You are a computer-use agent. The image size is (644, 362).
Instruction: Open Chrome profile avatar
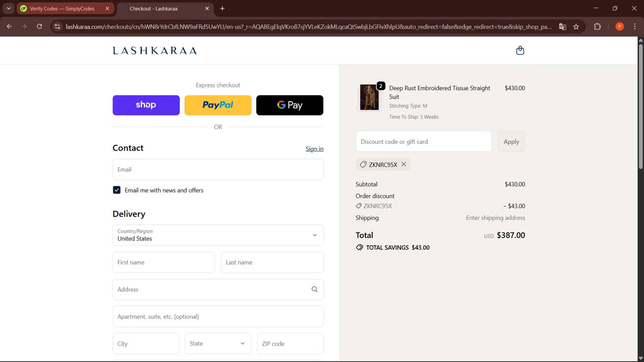pyautogui.click(x=620, y=27)
